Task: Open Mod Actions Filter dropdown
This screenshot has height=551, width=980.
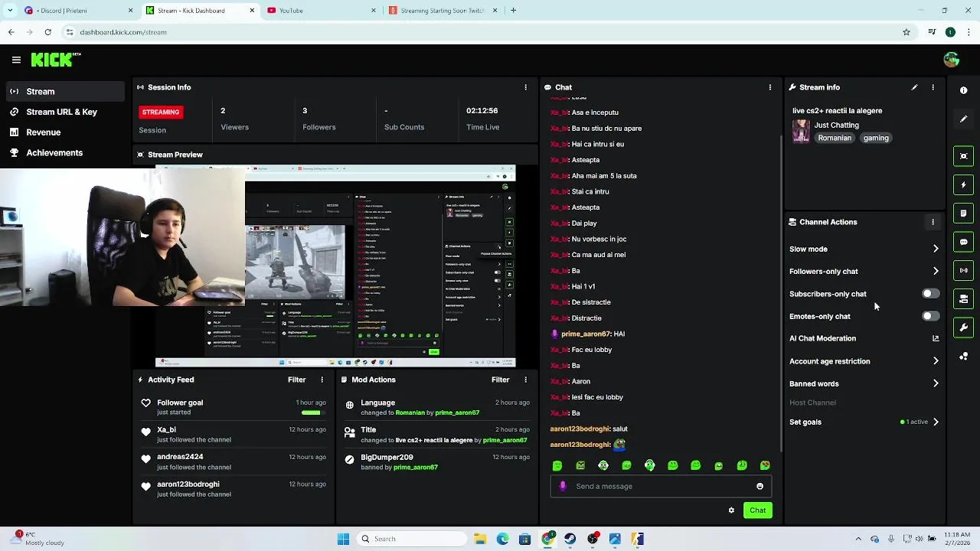Action: pos(500,380)
